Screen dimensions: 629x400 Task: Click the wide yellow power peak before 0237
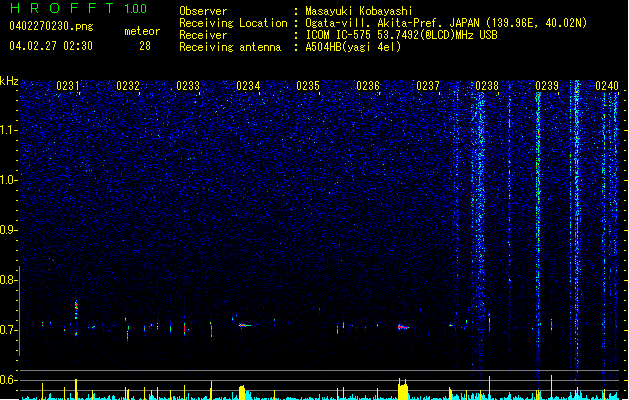pos(403,389)
